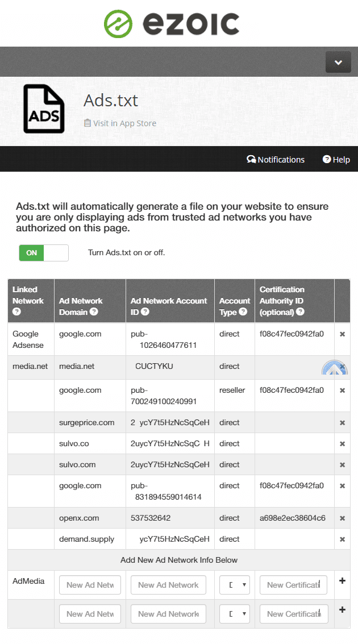Select certification ID a698e2ec38604c6
This screenshot has height=644, width=358.
pos(292,518)
